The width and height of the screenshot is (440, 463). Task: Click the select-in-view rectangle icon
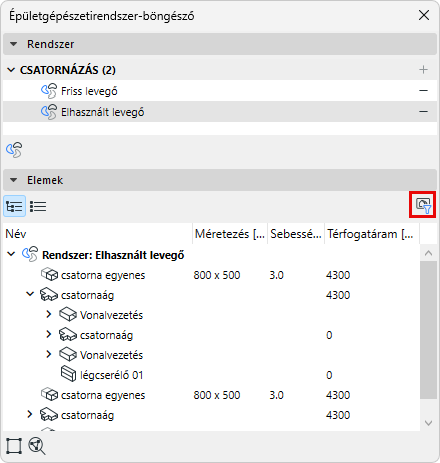pyautogui.click(x=14, y=446)
